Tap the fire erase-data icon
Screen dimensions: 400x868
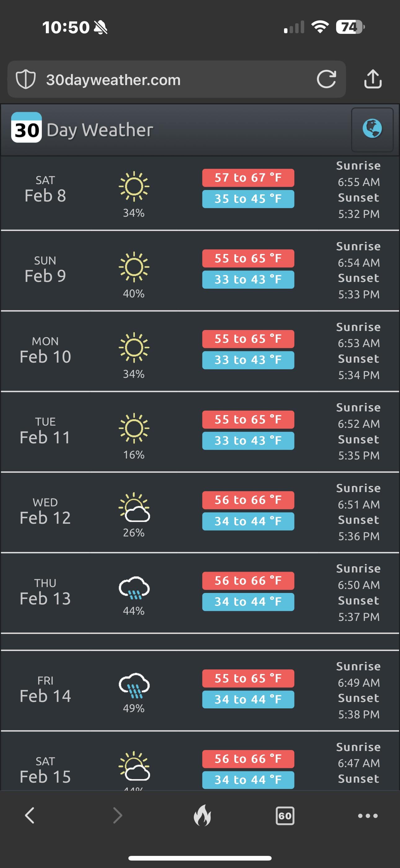coord(202,816)
